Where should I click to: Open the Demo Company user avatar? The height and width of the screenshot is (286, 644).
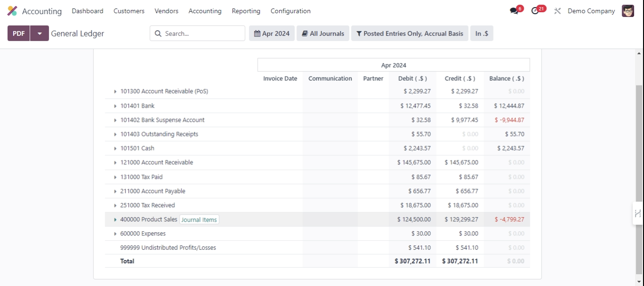628,10
